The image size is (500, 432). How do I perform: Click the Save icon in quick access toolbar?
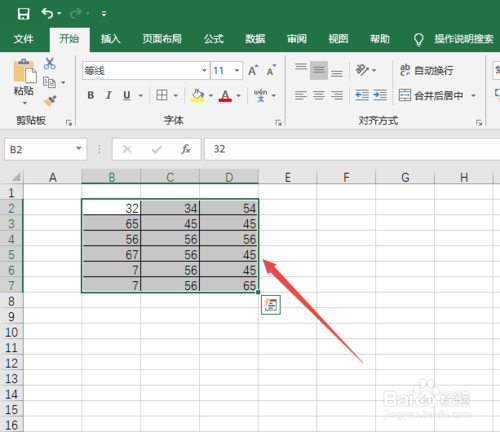pos(24,14)
